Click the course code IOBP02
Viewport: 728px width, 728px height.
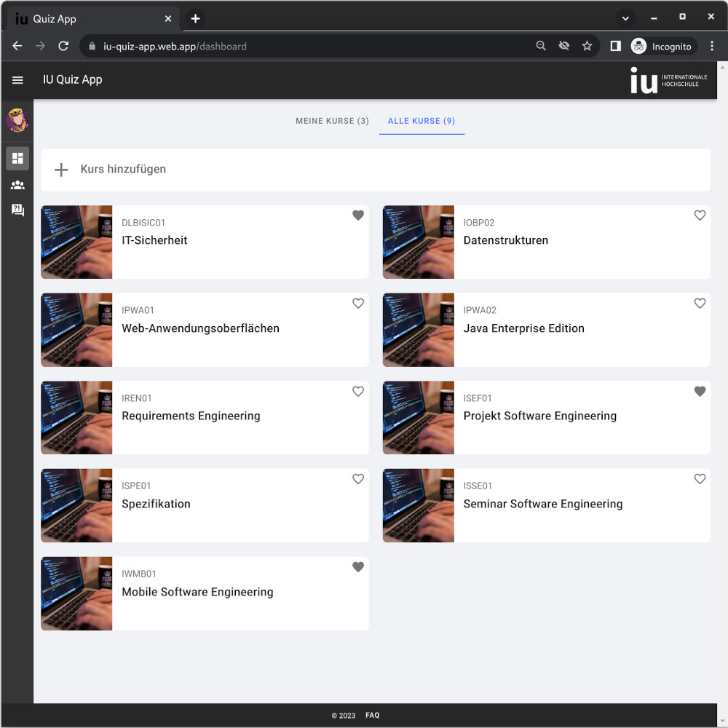point(479,223)
